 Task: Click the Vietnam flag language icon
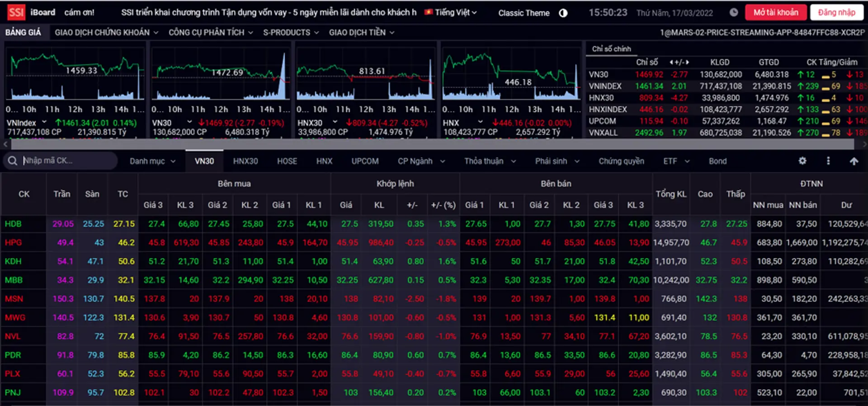428,12
